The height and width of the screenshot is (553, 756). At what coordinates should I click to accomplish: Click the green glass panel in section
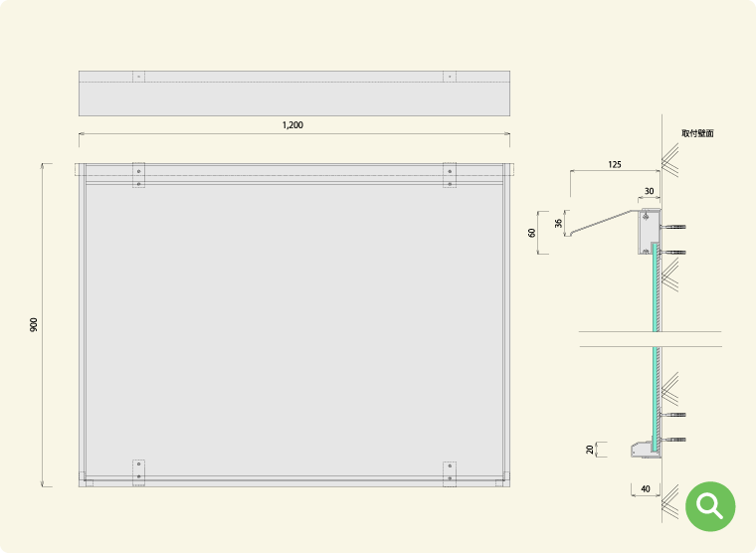point(655,347)
